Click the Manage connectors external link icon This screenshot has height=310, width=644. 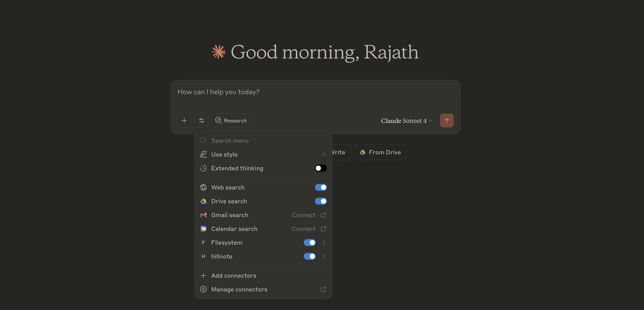(x=323, y=289)
